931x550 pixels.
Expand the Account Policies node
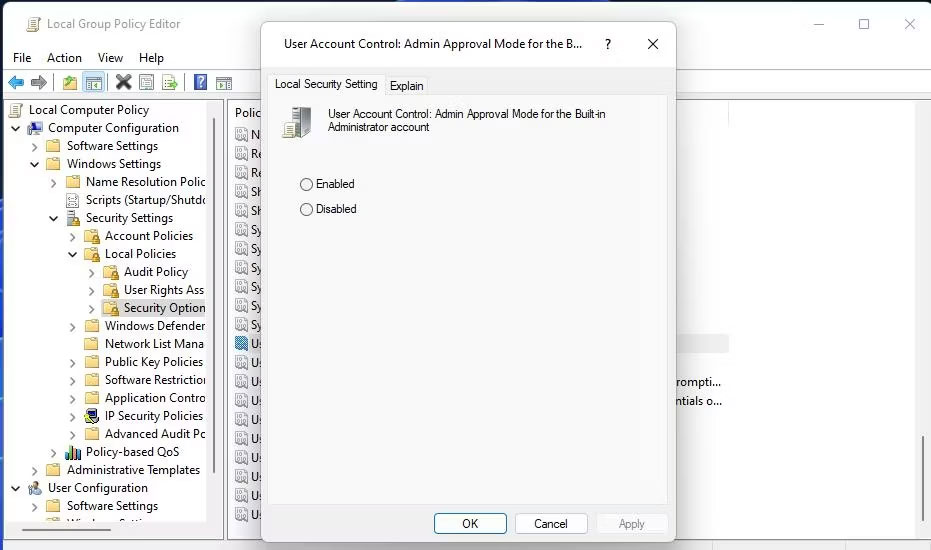click(72, 237)
